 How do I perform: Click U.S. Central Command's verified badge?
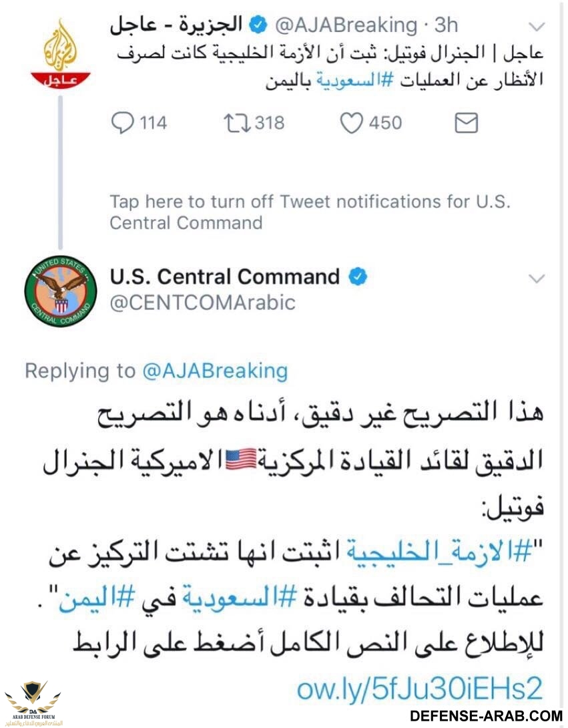358,277
